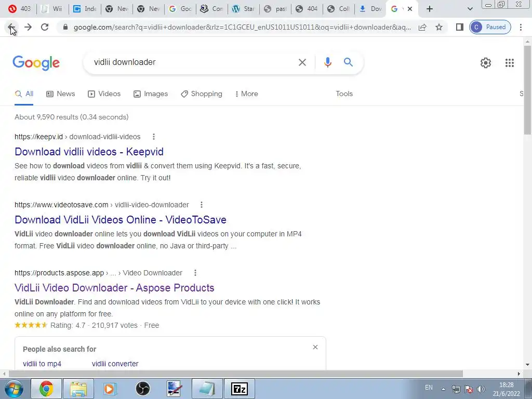Expand the More search filters menu
The height and width of the screenshot is (399, 532).
point(247,94)
